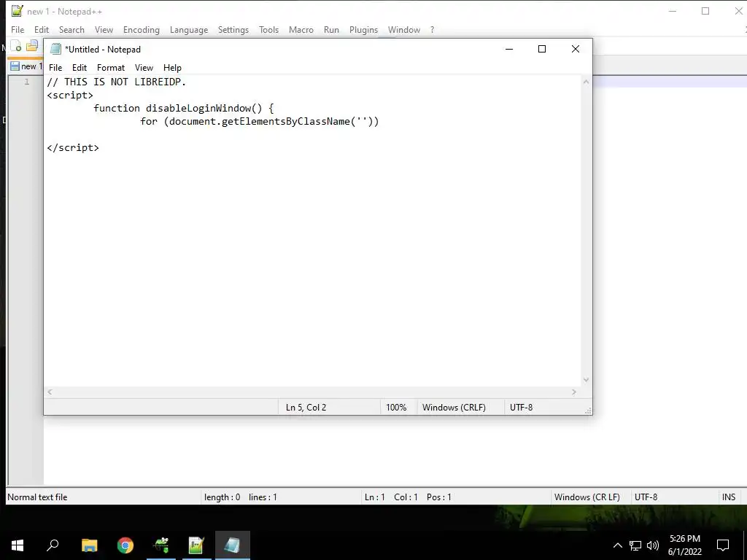747x560 pixels.
Task: Click the opening <script> tag line
Action: (70, 96)
